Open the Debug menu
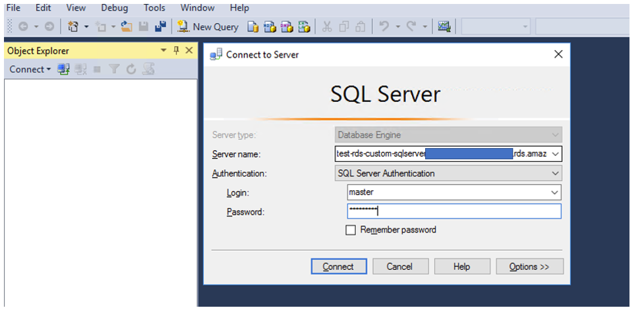The height and width of the screenshot is (312, 644). (115, 8)
